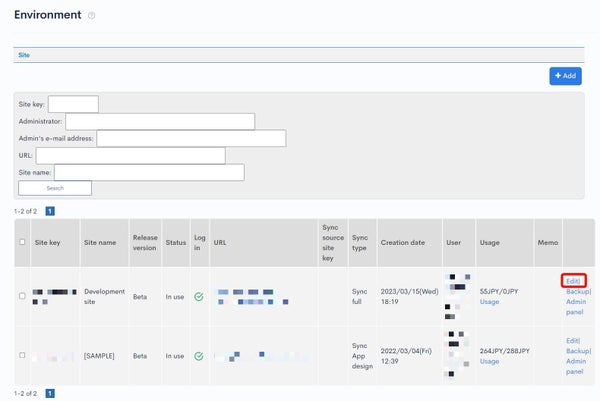Focus the Administrator input field
The image size is (600, 401).
pos(160,121)
